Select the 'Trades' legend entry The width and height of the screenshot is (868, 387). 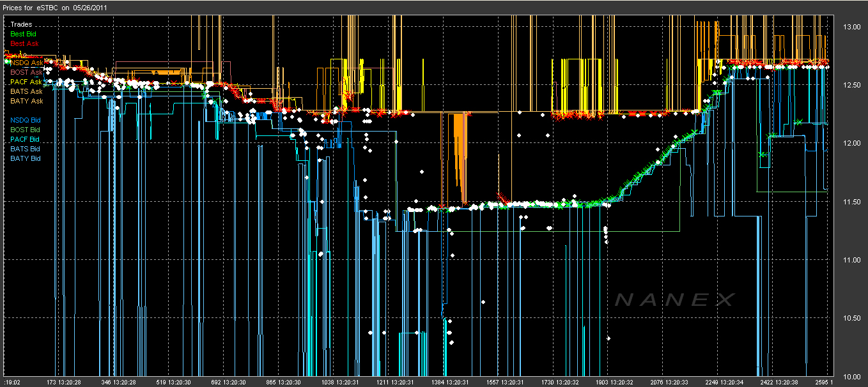click(21, 24)
